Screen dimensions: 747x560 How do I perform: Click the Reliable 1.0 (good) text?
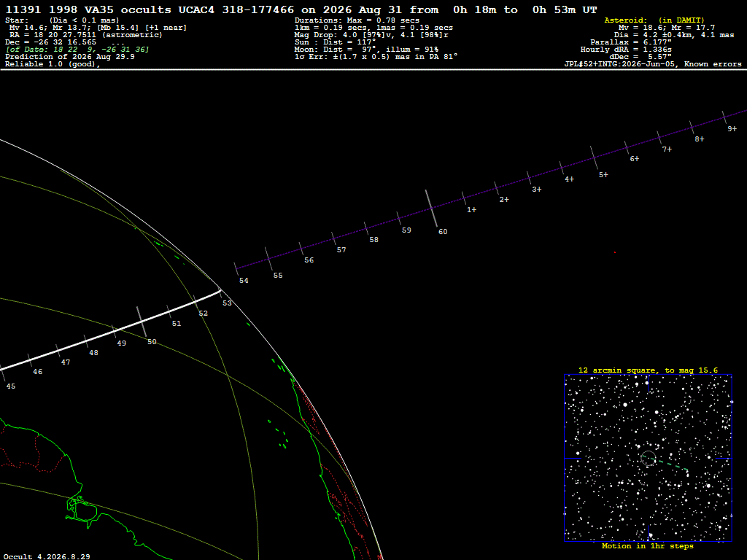53,64
